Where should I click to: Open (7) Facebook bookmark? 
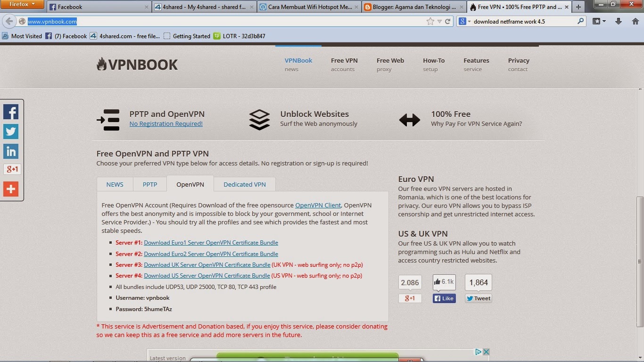click(66, 36)
